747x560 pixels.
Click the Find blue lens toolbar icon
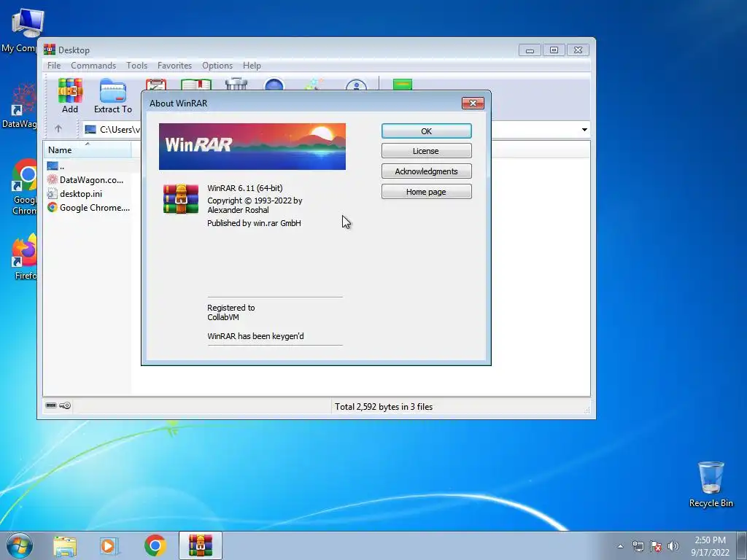[274, 85]
